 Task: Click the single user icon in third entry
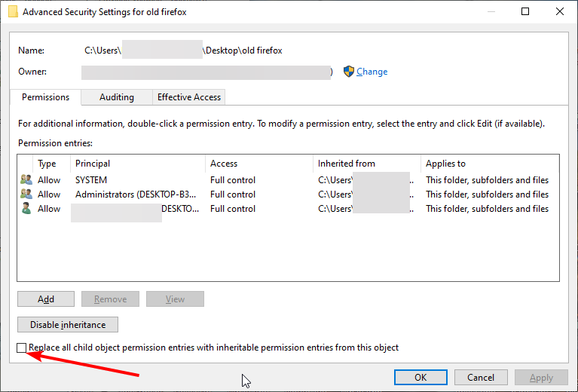pyautogui.click(x=26, y=208)
